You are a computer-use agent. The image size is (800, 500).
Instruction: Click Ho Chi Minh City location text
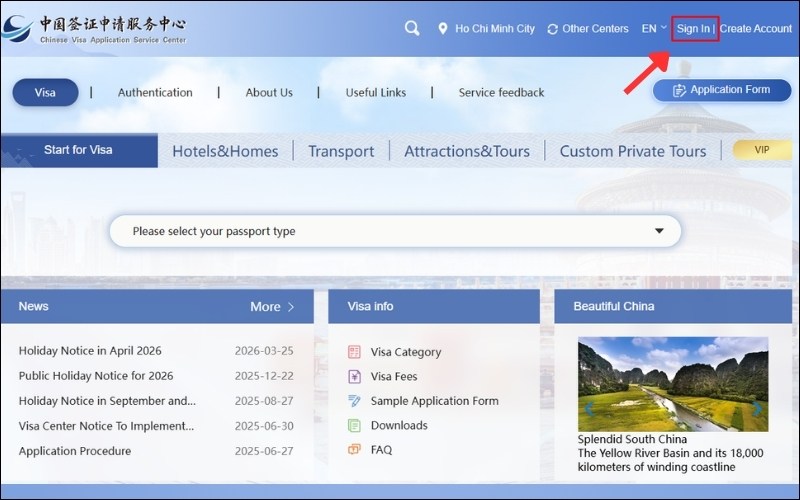[x=495, y=29]
